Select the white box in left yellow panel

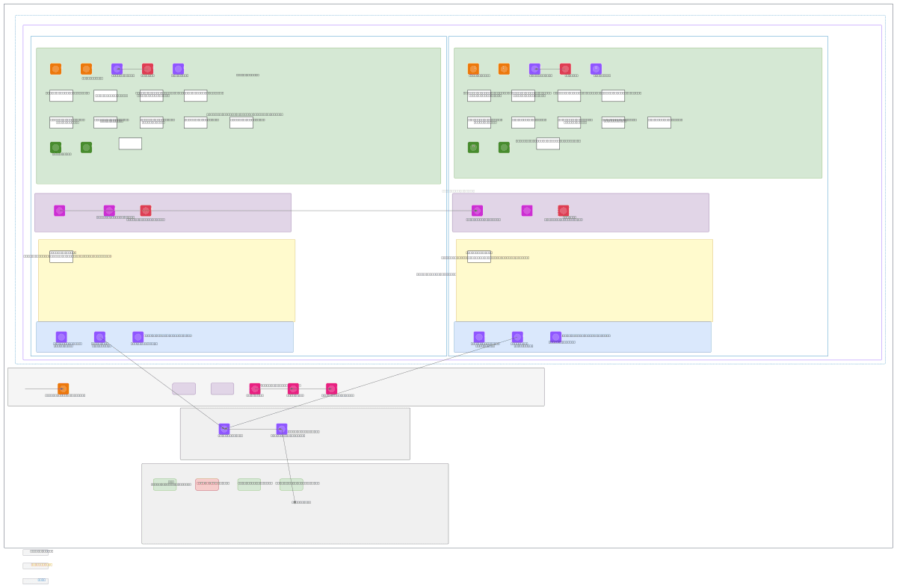pyautogui.click(x=61, y=256)
